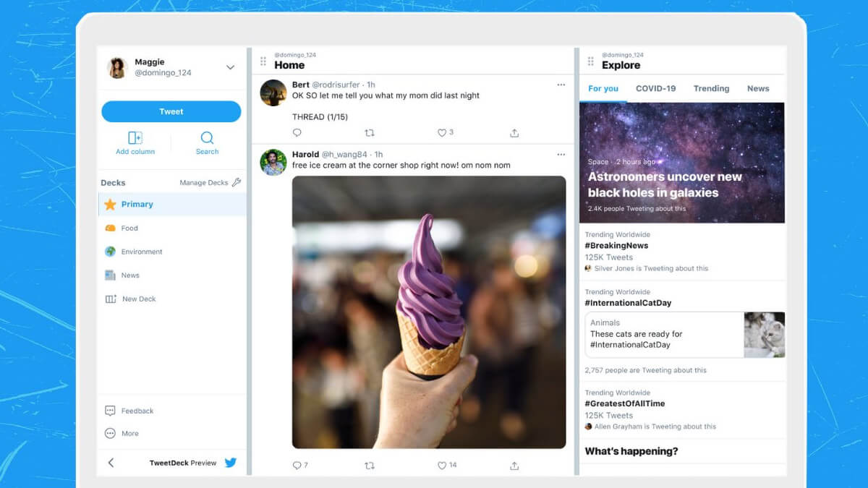Image resolution: width=868 pixels, height=488 pixels.
Task: Expand Maggie's account switcher chevron
Action: pos(230,67)
